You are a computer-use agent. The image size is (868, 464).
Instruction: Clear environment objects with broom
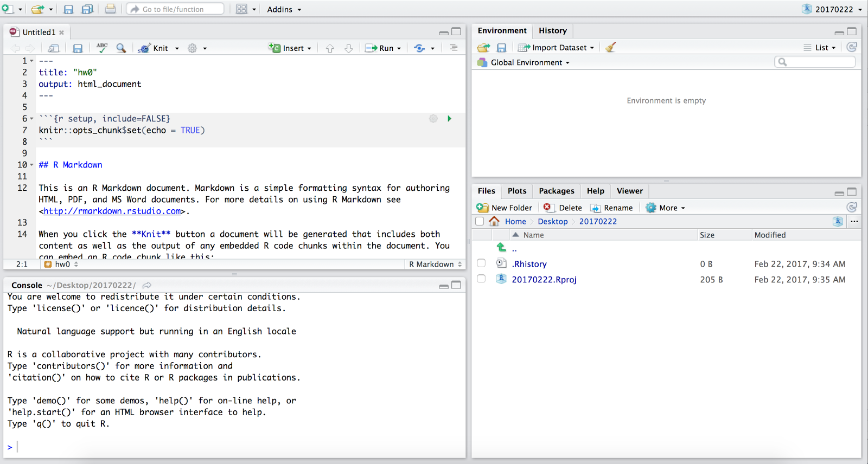611,48
